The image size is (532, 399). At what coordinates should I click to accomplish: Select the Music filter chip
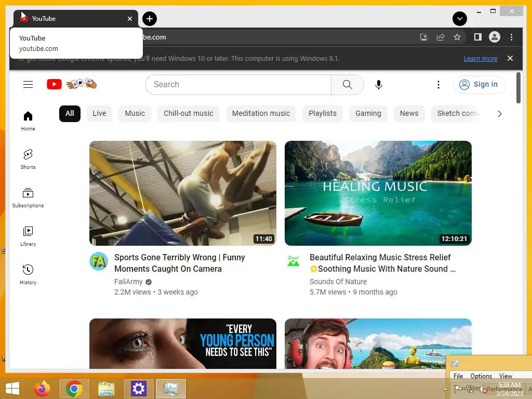135,113
